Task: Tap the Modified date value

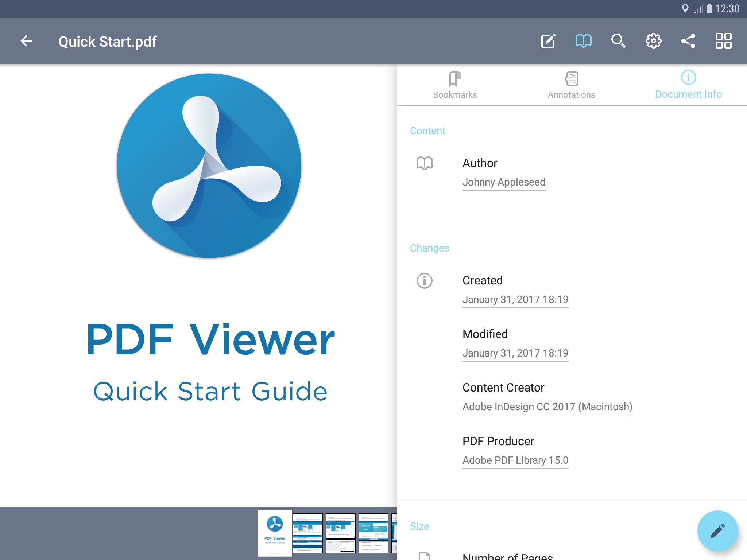Action: 515,353
